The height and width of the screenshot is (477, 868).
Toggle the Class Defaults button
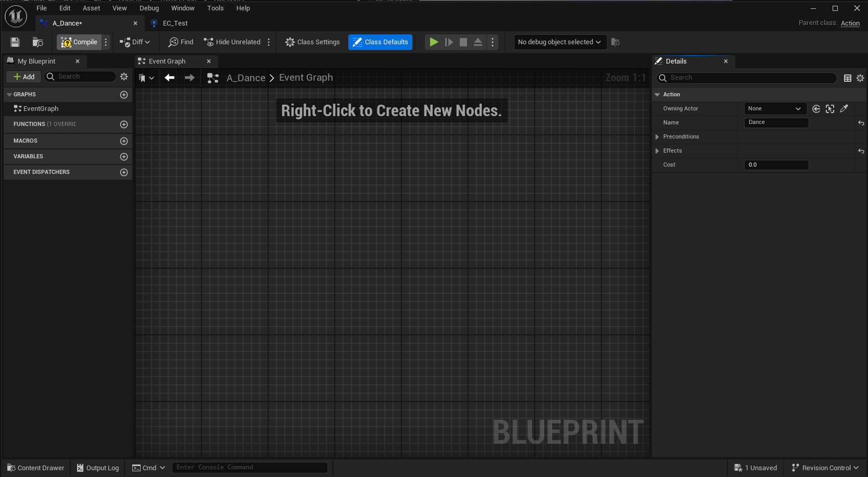pyautogui.click(x=380, y=42)
